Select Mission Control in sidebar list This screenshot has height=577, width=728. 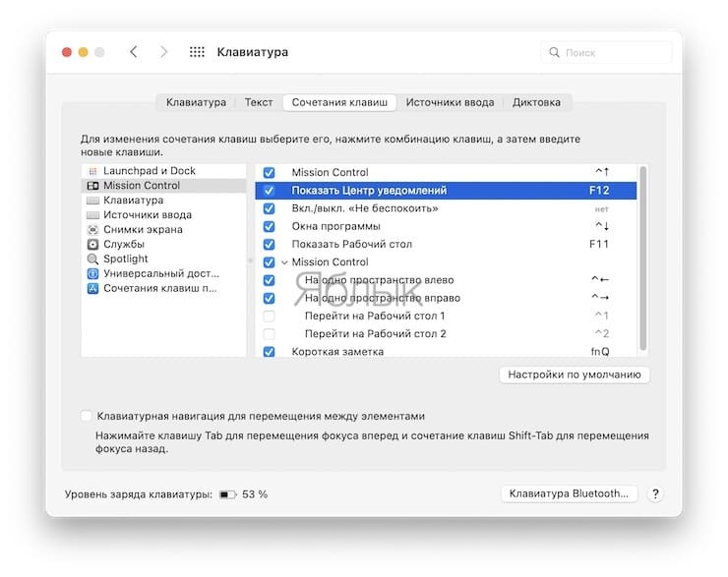pyautogui.click(x=163, y=186)
